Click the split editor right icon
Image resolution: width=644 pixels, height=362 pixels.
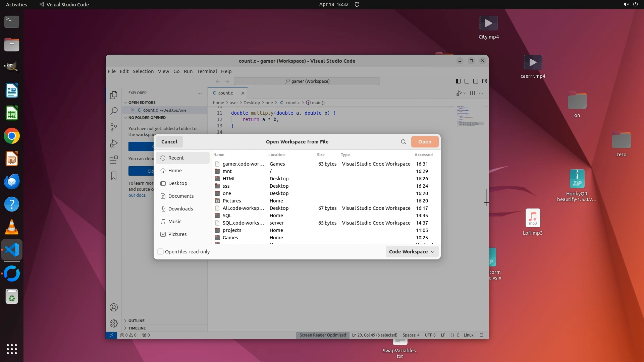[x=472, y=93]
